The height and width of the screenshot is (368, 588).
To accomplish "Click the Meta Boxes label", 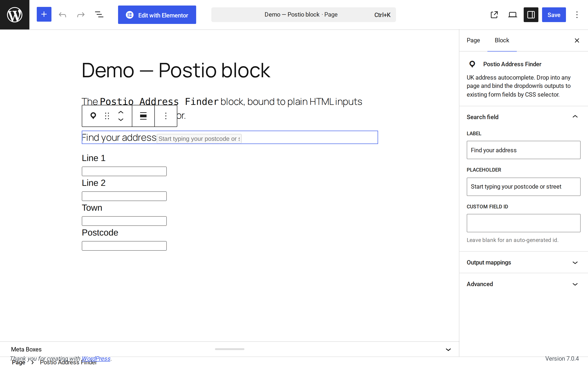I will pos(26,350).
